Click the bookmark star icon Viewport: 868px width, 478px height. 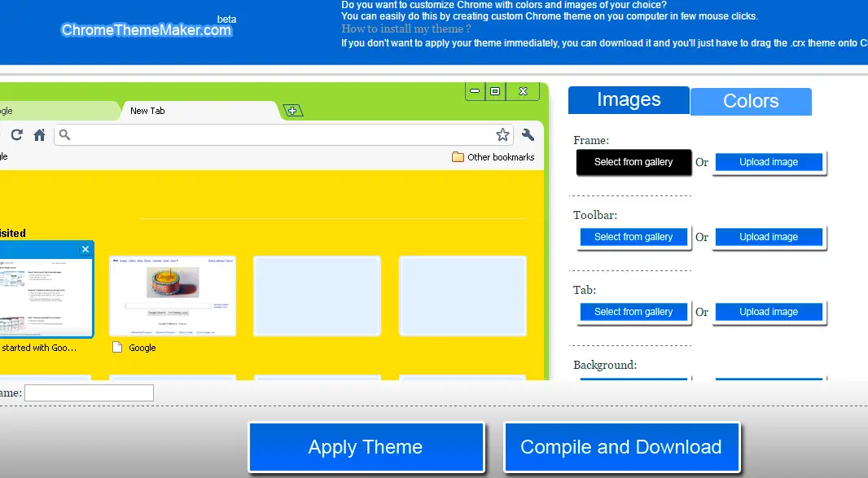coord(502,134)
